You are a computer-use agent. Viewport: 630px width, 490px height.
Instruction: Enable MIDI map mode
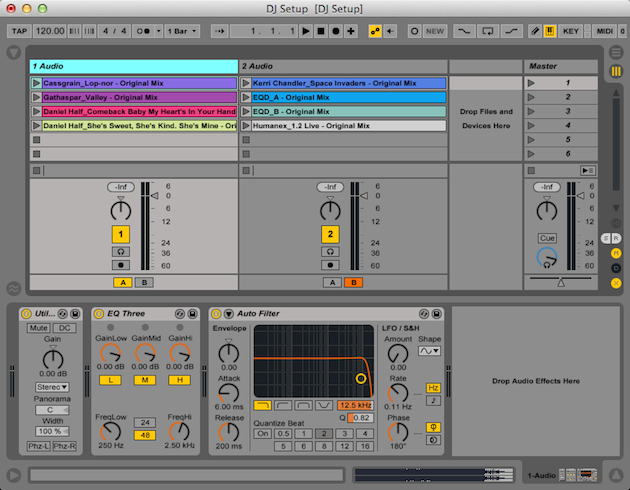[x=605, y=31]
